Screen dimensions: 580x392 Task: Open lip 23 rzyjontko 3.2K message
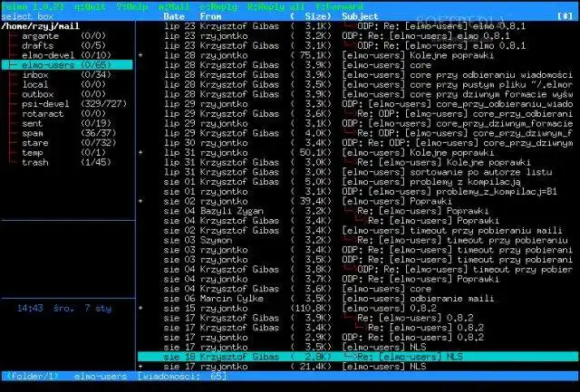coord(358,36)
